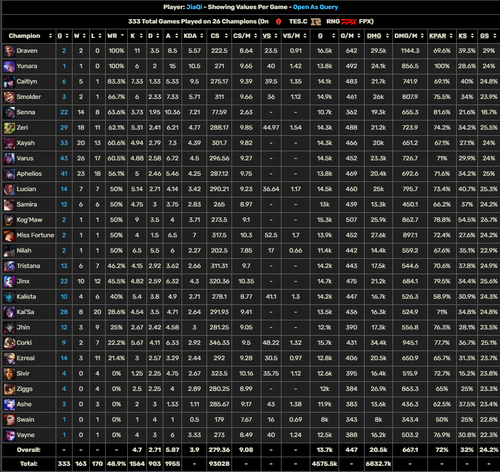This screenshot has width=500, height=472.
Task: Click the Lucian champion portrait
Action: [x=9, y=189]
